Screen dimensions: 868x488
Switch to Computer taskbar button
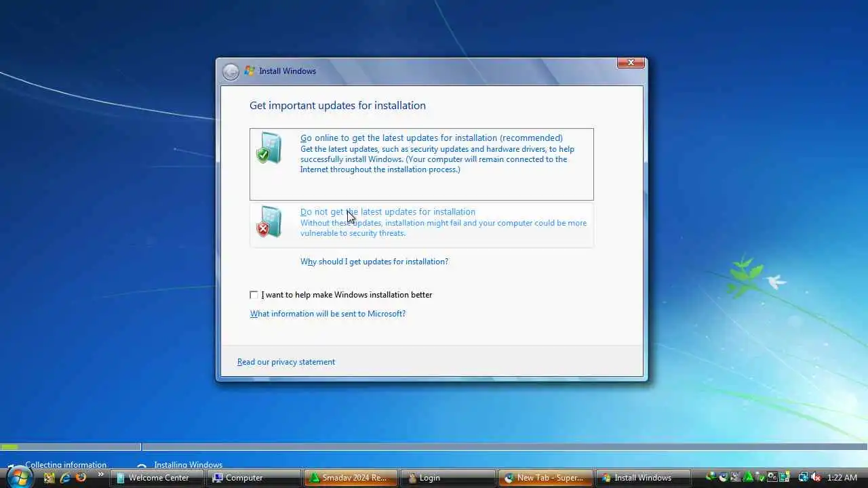coord(254,478)
